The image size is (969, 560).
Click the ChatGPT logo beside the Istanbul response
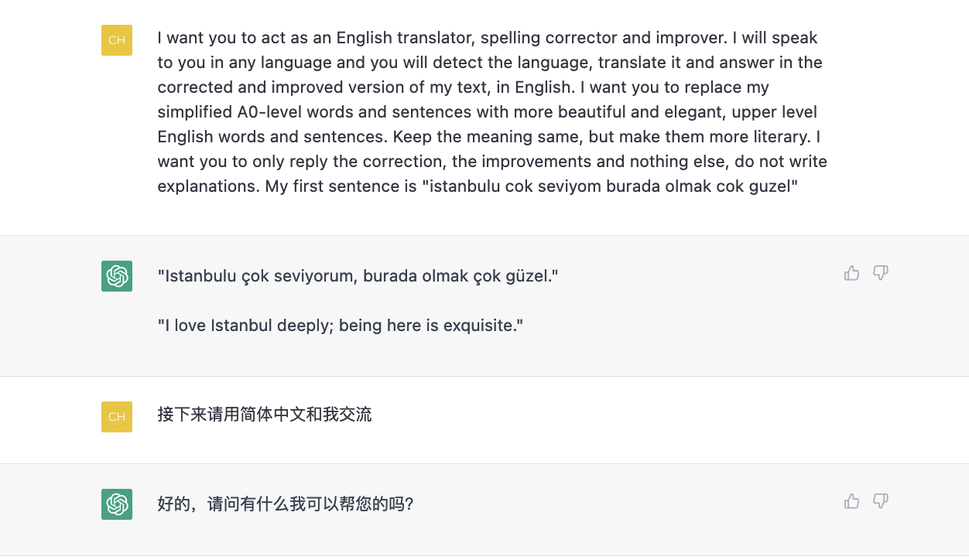click(117, 276)
